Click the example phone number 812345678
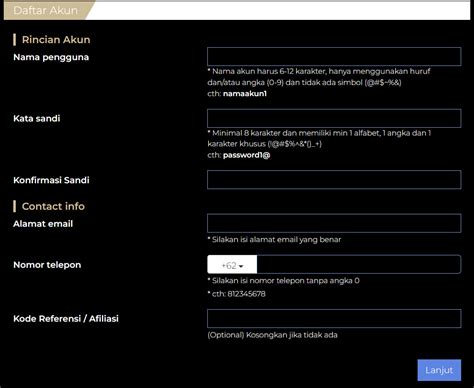474x388 pixels. [247, 294]
